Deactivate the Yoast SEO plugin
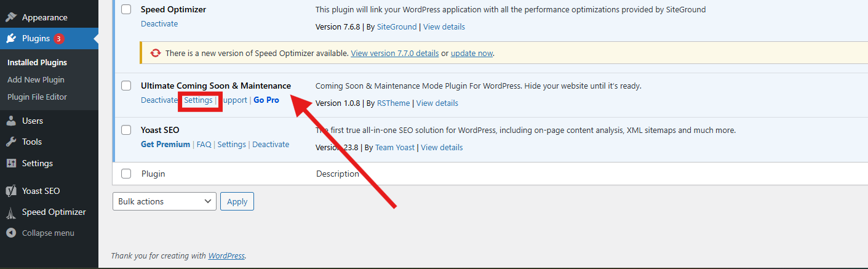 click(x=271, y=144)
